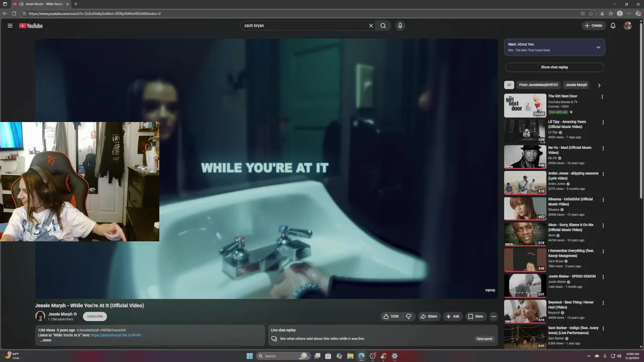Open Microsoft Edge from the taskbar
Viewport: 644px width, 362px height.
pos(361,356)
